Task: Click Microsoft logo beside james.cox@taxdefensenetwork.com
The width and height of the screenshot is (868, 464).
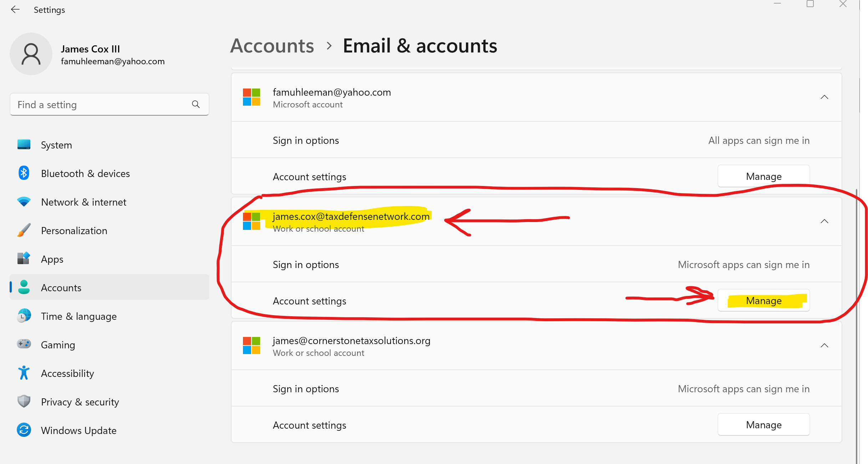Action: [x=252, y=221]
